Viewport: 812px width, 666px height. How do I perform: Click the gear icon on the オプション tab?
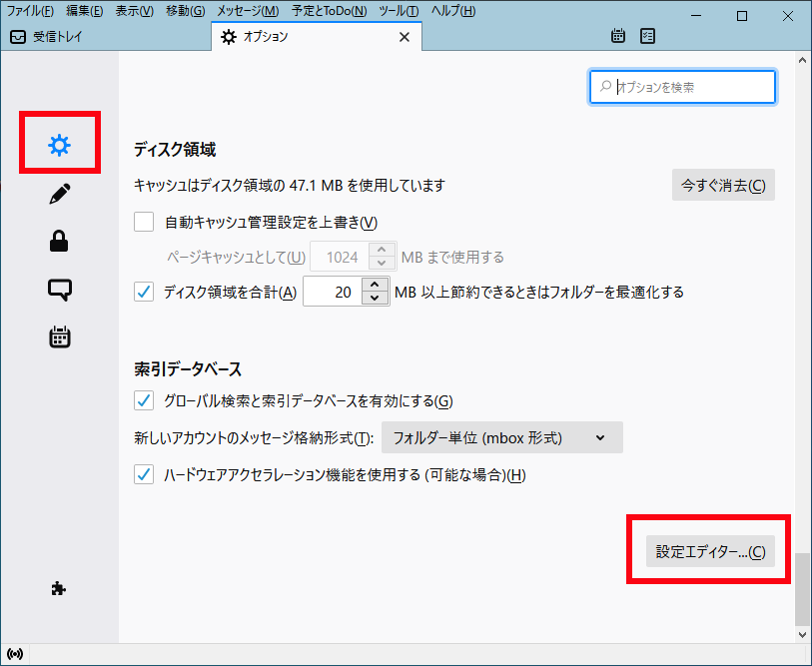click(229, 37)
